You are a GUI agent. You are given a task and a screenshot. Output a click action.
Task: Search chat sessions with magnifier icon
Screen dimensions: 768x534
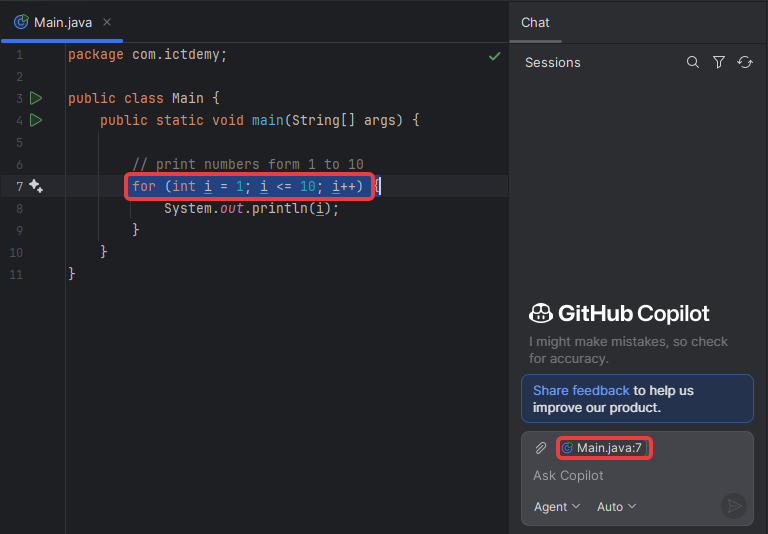point(693,62)
